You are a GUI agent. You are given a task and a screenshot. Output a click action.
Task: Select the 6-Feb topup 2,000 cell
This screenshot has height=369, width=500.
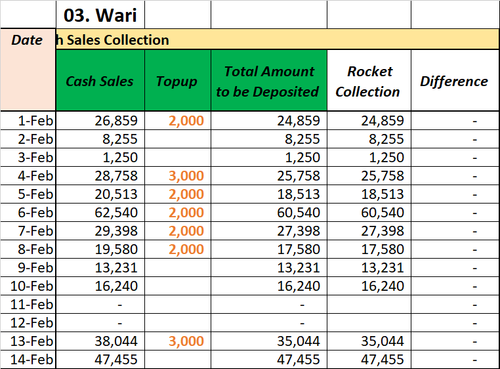point(178,212)
